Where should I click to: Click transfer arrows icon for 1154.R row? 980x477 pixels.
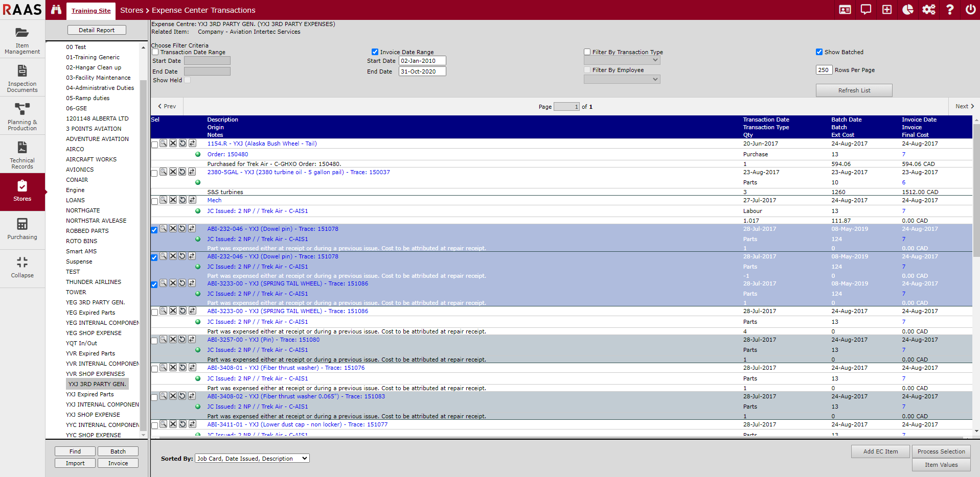pos(192,144)
